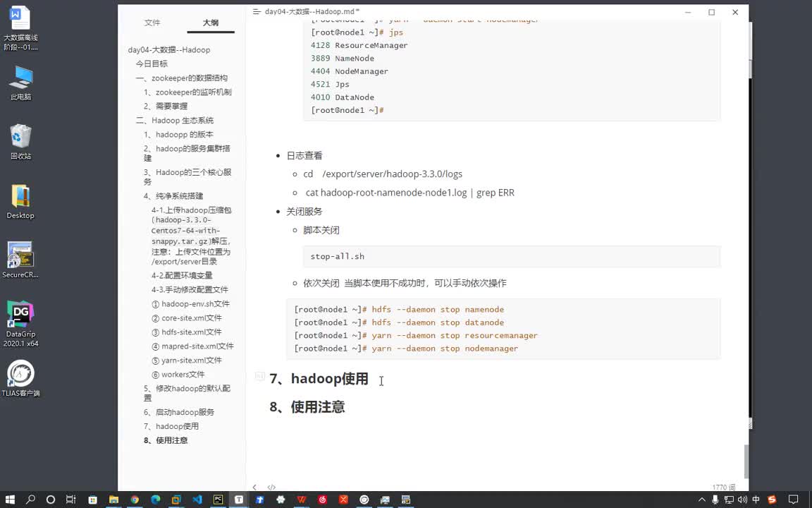Screen dimensions: 812x508
Task: Open VMware Workstation from taskbar
Action: tap(176, 500)
